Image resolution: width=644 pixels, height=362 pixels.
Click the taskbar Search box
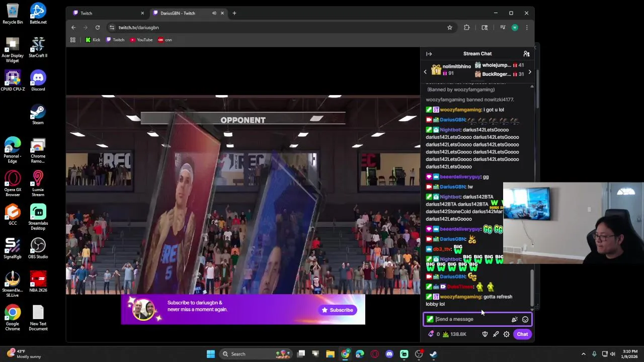[x=256, y=354]
